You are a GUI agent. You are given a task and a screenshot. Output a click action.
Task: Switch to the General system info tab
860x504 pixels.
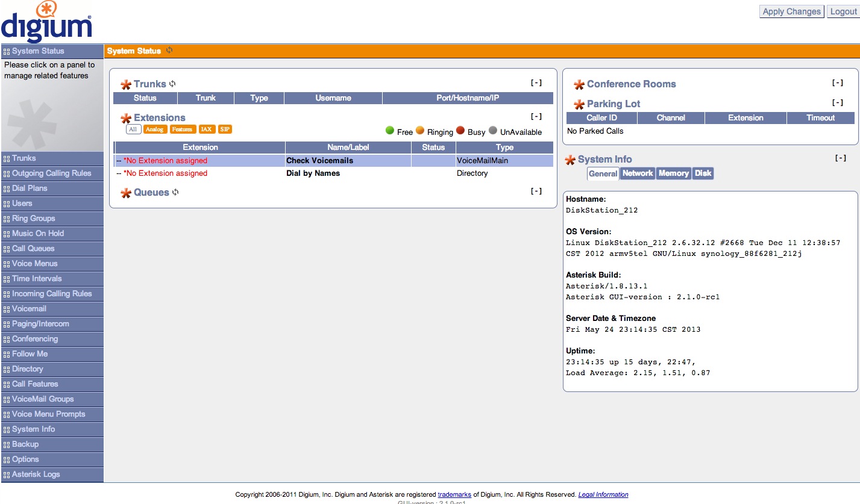click(x=603, y=173)
